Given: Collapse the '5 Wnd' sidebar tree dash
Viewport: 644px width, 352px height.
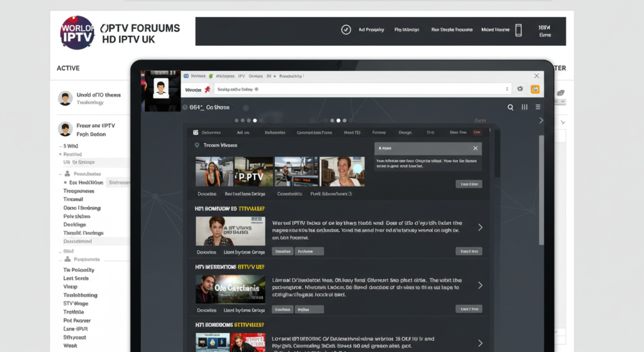Looking at the screenshot, I should point(60,146).
